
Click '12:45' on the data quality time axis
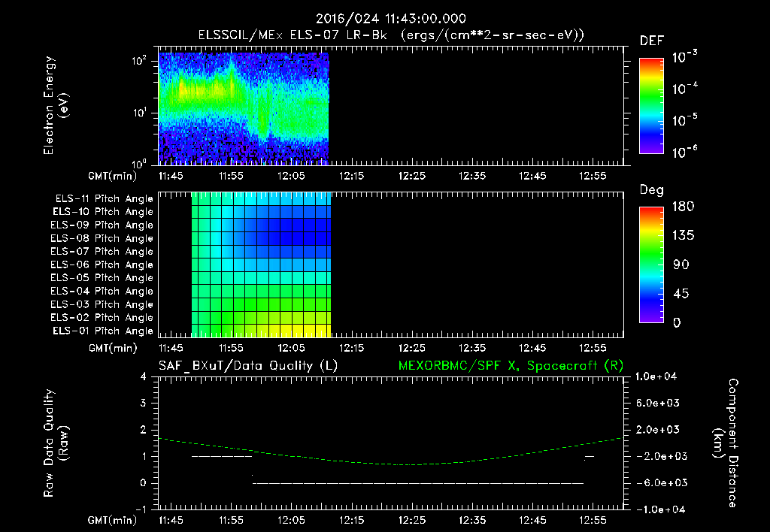(532, 520)
